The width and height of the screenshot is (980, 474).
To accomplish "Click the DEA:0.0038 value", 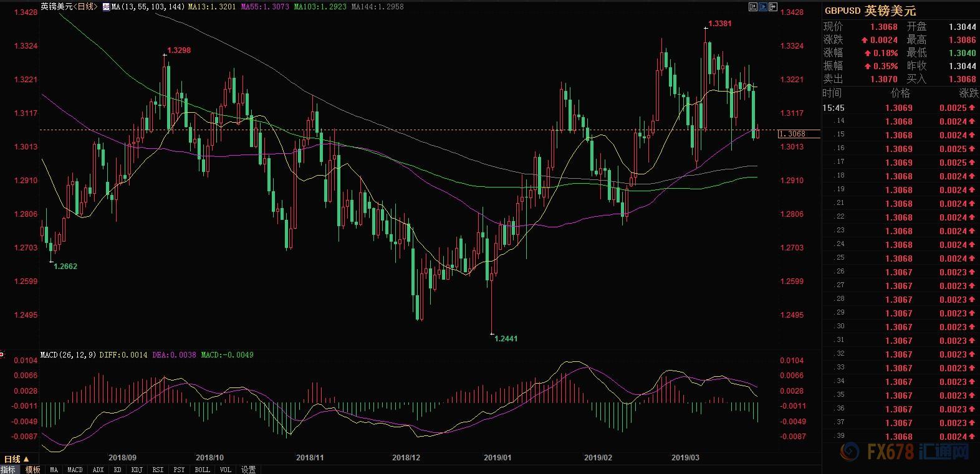I will click(174, 355).
